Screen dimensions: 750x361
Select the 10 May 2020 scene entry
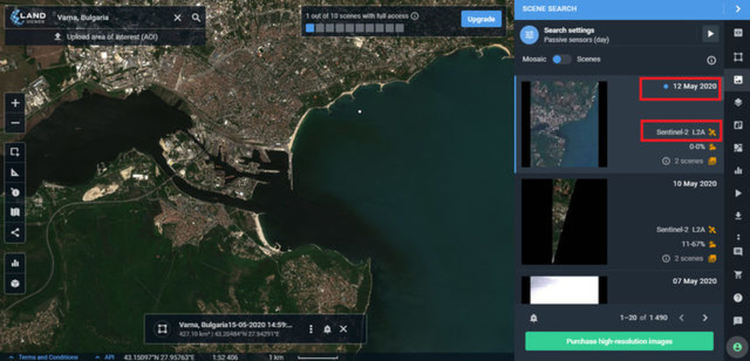click(620, 221)
